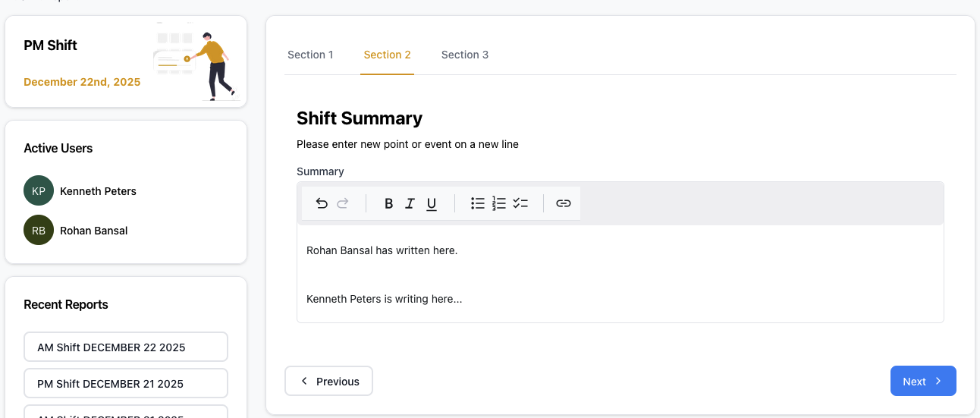Viewport: 980px width, 418px height.
Task: Undo the last edit in Summary editor
Action: [322, 203]
